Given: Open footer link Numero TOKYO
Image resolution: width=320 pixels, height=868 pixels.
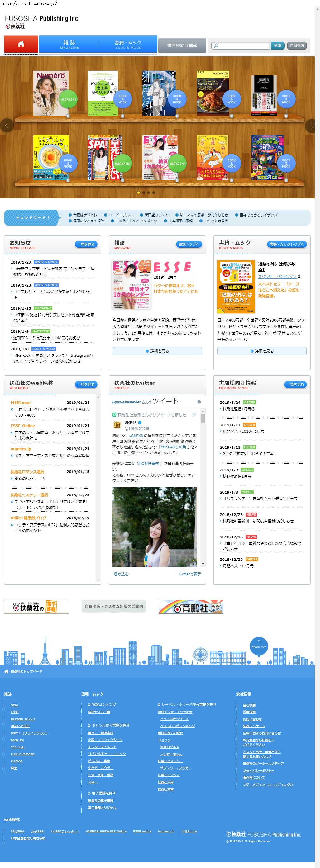Looking at the screenshot, I should (x=23, y=719).
